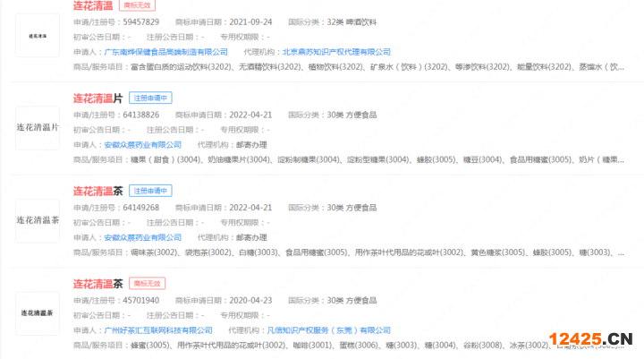Open applicant 广东南烨保健食品高端制造有限公司

pos(166,52)
